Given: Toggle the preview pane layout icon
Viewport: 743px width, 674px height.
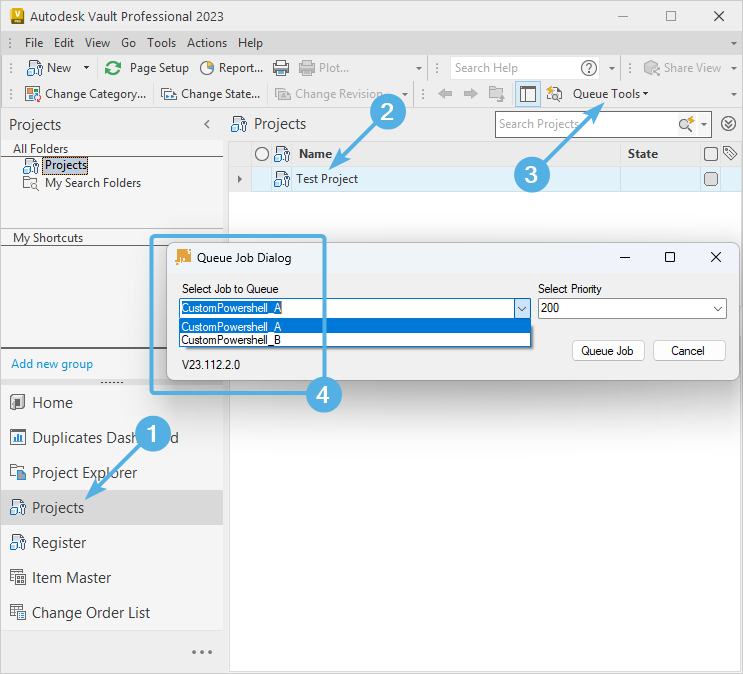Looking at the screenshot, I should pos(527,94).
